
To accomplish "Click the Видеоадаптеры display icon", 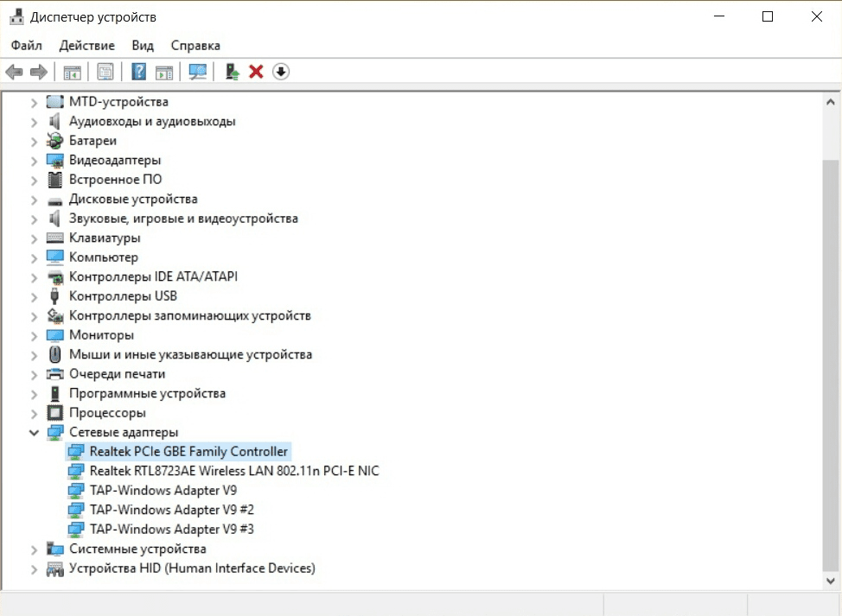I will click(54, 160).
